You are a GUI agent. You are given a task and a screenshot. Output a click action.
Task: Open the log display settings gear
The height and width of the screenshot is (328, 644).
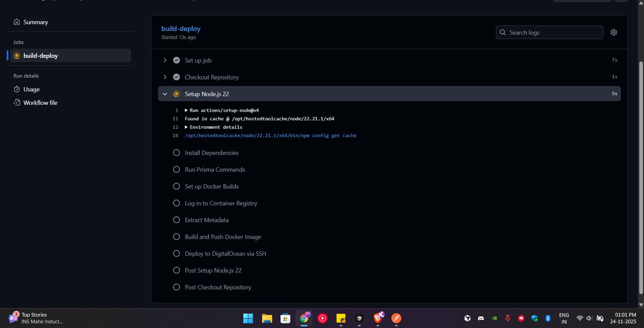[613, 32]
